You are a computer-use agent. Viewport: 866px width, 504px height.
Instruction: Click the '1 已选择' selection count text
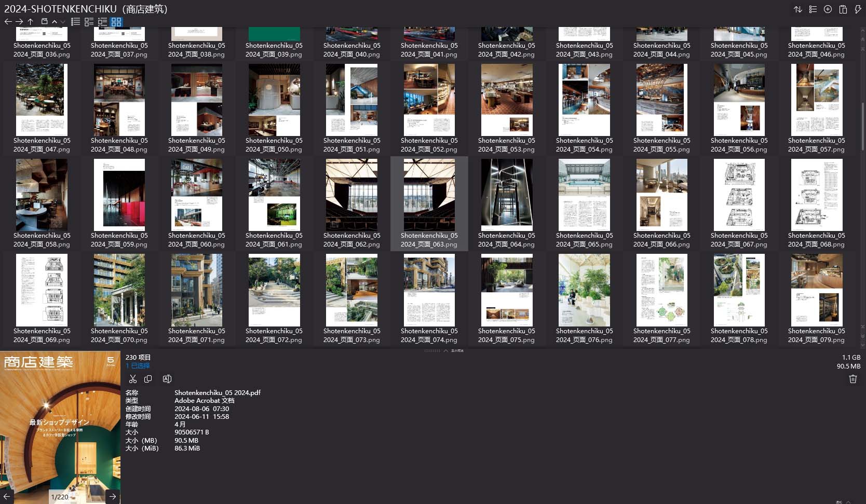[138, 366]
